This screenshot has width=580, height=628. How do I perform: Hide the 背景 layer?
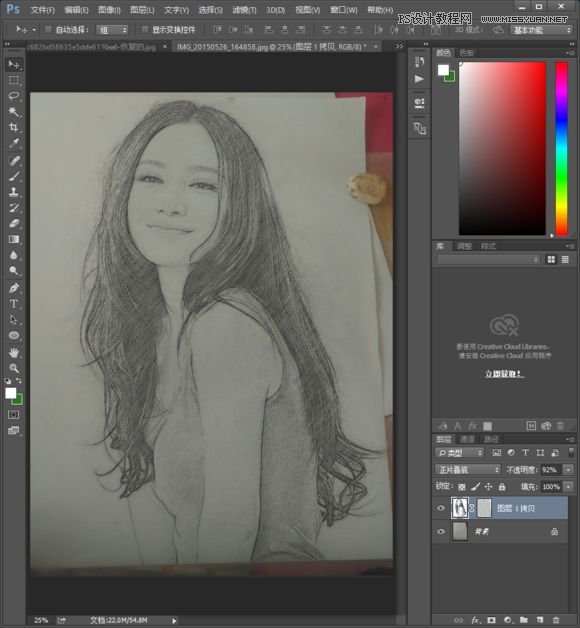point(441,531)
